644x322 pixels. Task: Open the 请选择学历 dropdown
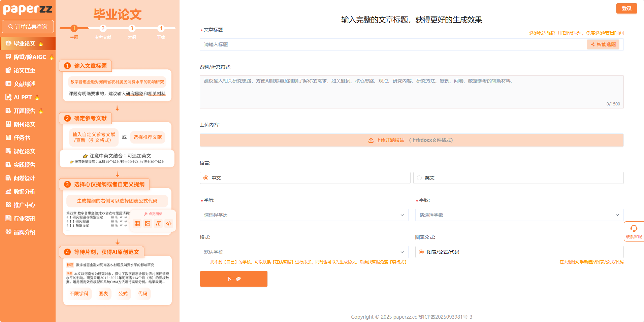pos(304,215)
